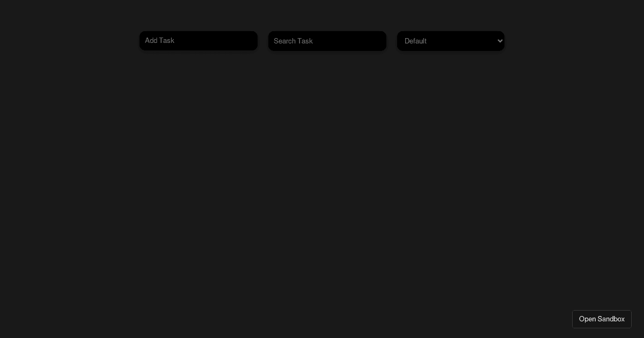Viewport: 644px width, 338px height.
Task: Tap the middle input, Search Task
Action: [x=327, y=41]
